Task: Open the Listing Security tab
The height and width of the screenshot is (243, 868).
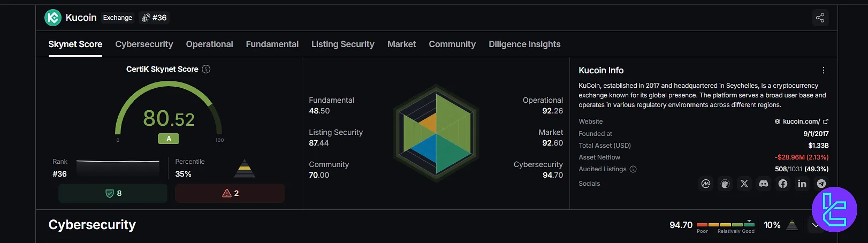Action: (x=343, y=44)
